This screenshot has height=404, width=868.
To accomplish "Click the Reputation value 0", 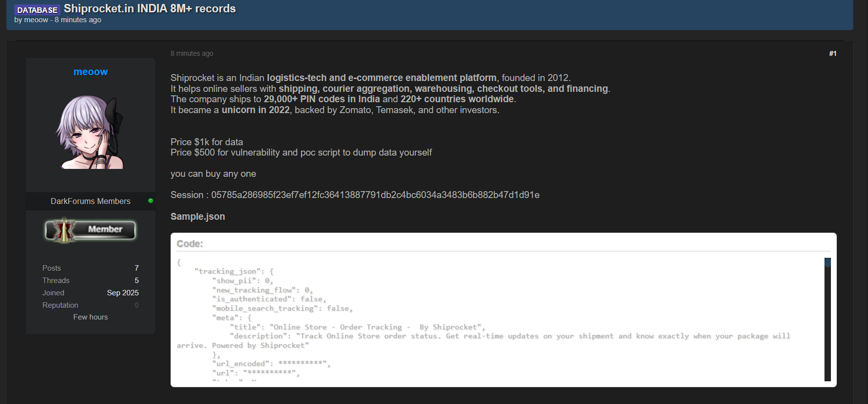I will pyautogui.click(x=136, y=305).
